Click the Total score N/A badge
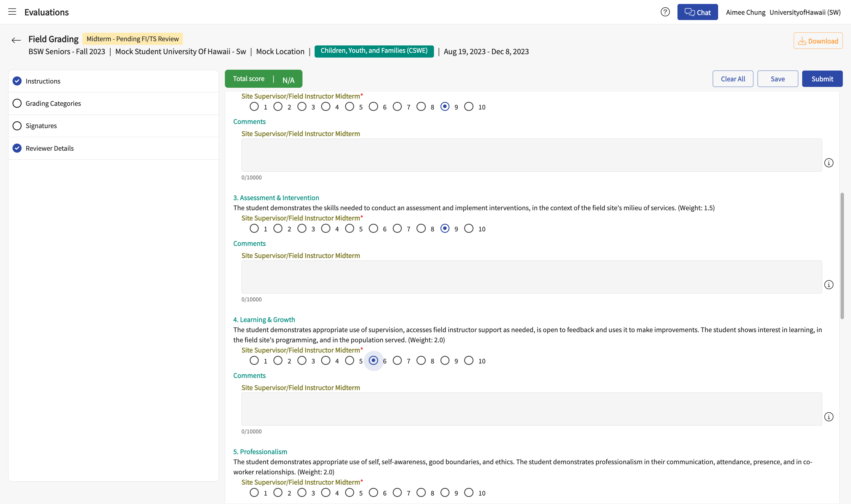This screenshot has height=504, width=851. [x=264, y=79]
